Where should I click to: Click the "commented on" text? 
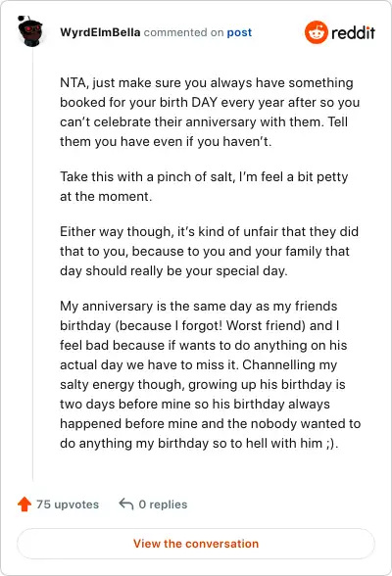[183, 32]
